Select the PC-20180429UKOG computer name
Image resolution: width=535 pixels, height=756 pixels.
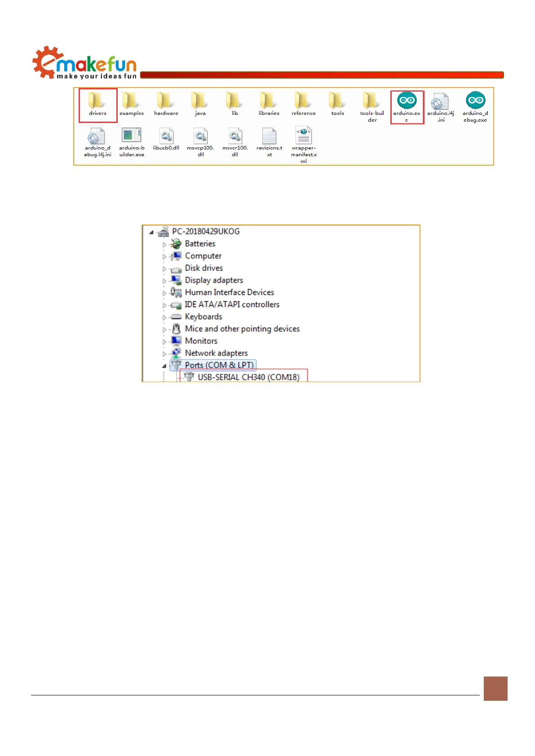[206, 231]
